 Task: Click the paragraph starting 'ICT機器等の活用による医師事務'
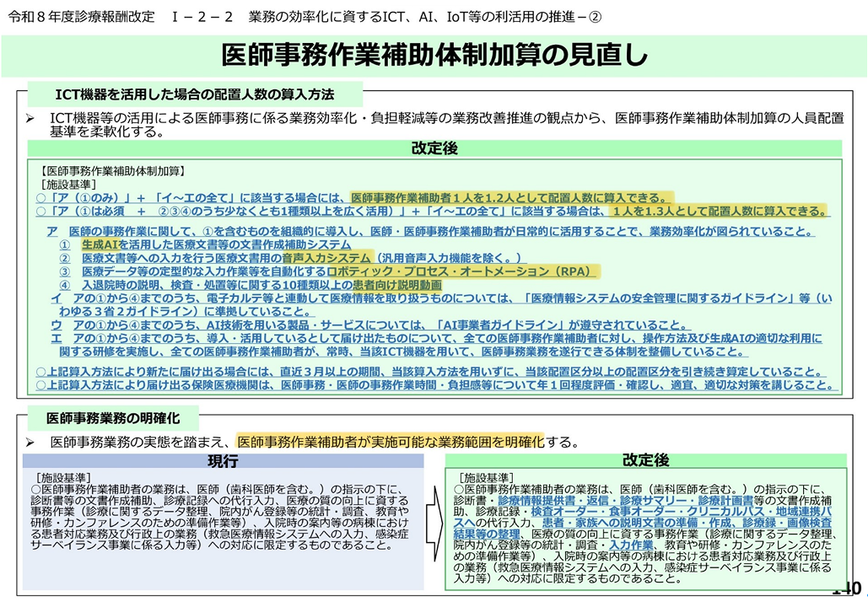[447, 125]
